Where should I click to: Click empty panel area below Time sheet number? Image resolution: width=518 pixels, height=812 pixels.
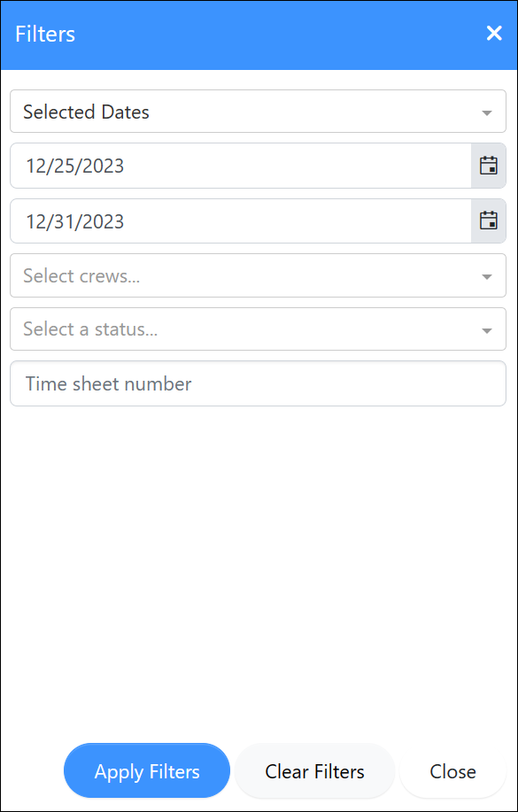tap(258, 569)
